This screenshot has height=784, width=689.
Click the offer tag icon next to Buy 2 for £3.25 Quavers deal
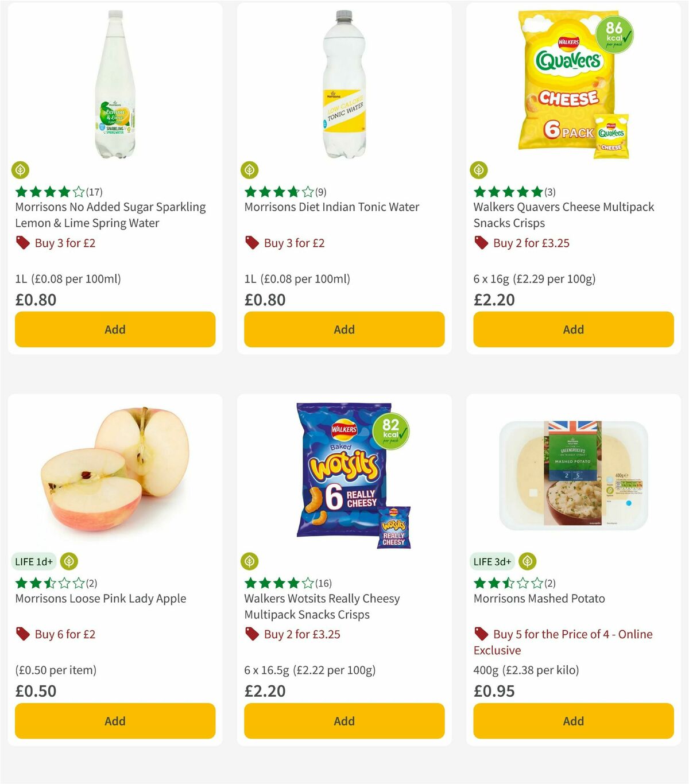(481, 243)
